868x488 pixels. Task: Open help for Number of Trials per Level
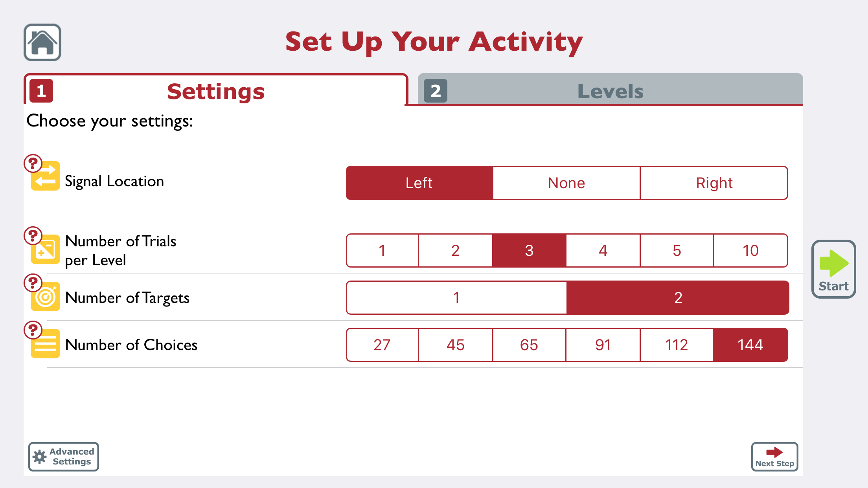(x=33, y=235)
